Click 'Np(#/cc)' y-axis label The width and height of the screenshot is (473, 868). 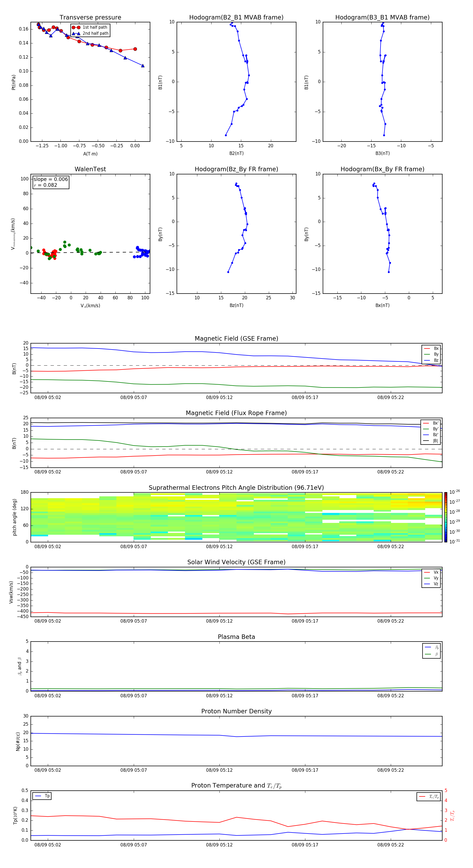click(x=18, y=741)
